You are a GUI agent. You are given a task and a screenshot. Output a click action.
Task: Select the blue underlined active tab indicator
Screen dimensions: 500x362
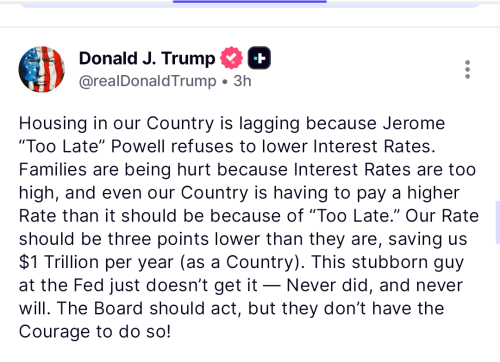click(250, 2)
